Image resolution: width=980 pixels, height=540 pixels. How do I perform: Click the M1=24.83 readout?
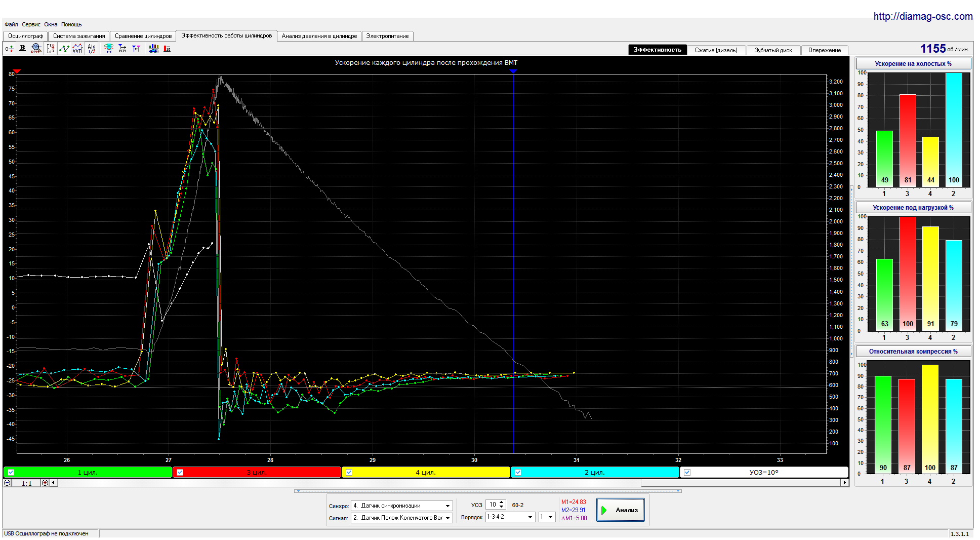pos(574,502)
